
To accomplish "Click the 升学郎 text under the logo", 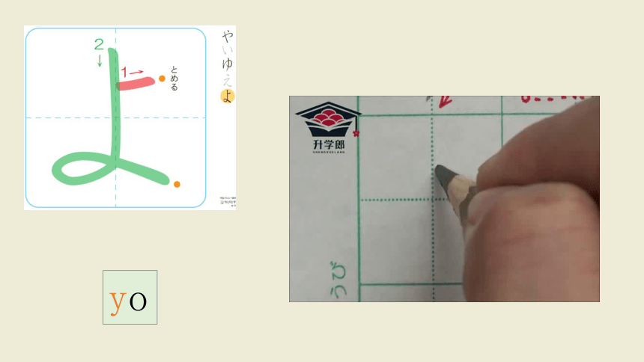I will click(x=329, y=144).
